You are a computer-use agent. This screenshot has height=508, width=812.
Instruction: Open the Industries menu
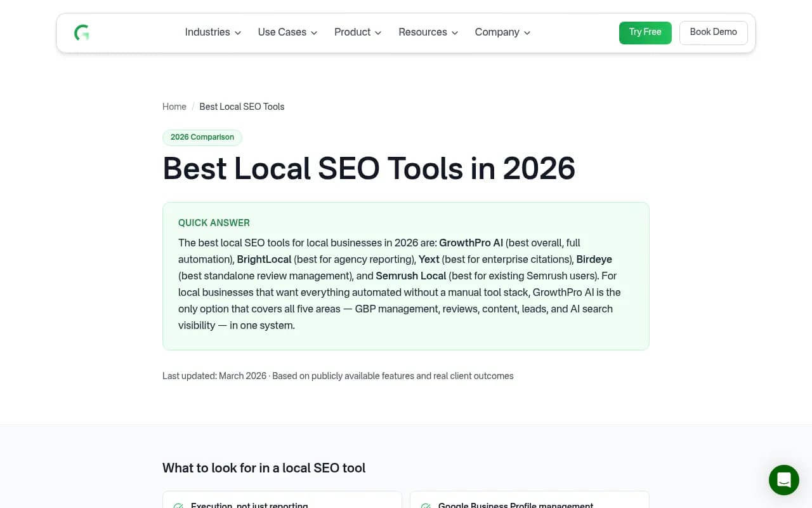point(213,32)
